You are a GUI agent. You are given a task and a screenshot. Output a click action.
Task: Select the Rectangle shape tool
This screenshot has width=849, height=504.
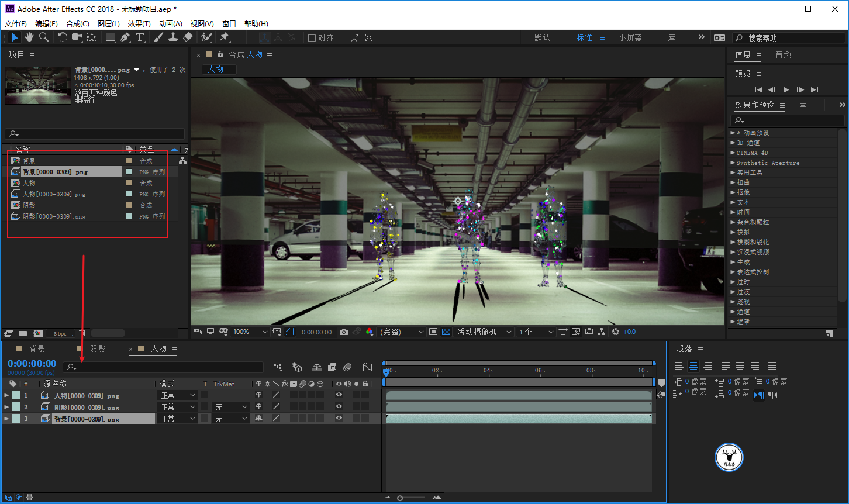tap(110, 37)
